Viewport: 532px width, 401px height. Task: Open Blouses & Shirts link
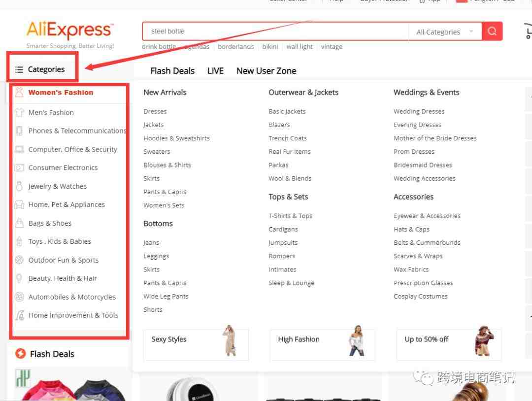pos(167,165)
